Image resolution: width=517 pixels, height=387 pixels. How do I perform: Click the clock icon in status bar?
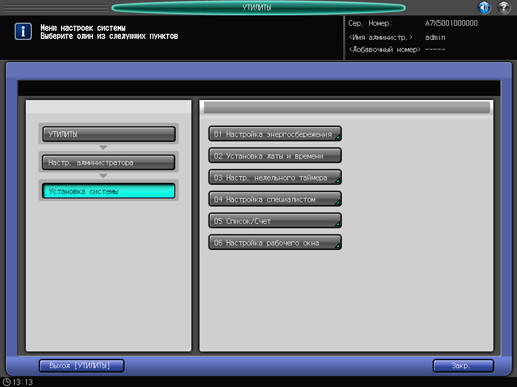7,382
